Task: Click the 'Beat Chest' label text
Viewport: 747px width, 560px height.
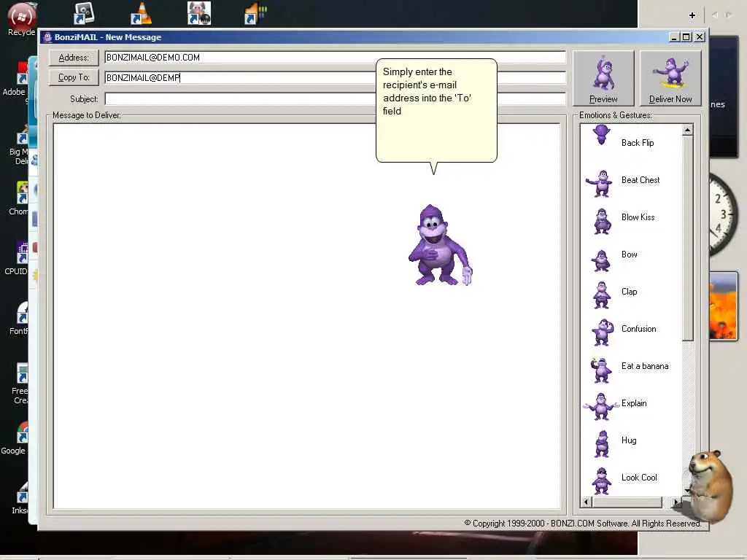Action: [x=640, y=180]
